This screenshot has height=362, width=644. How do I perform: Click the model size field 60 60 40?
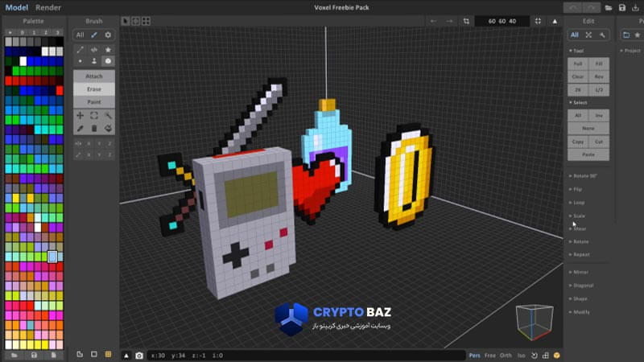point(502,21)
